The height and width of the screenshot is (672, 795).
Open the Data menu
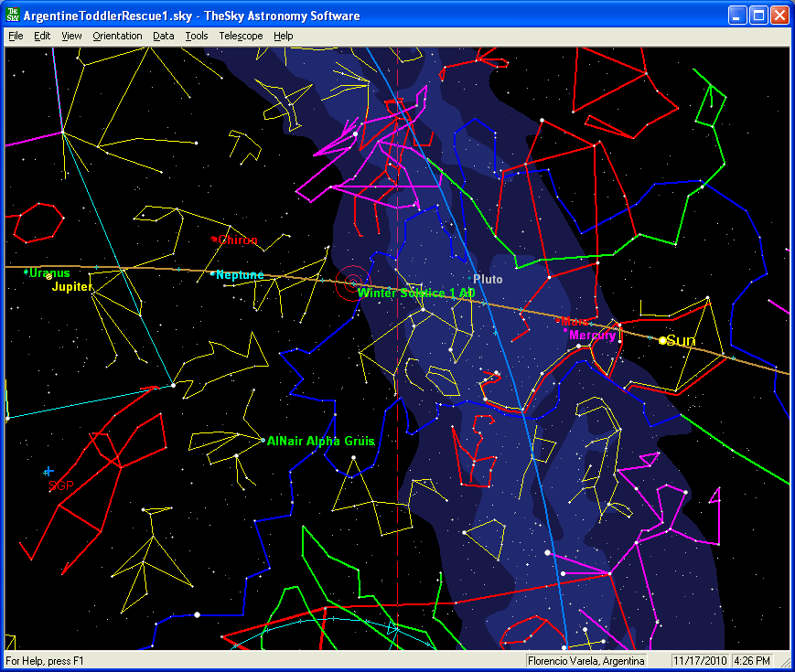click(164, 36)
